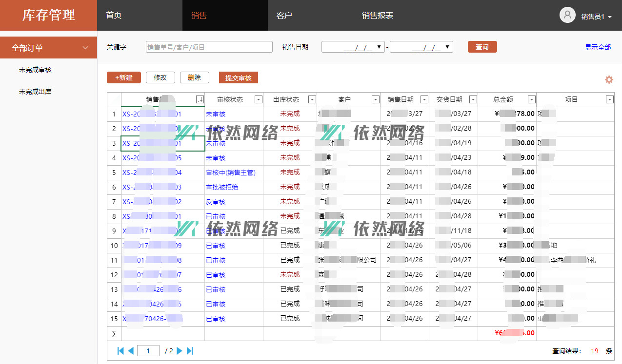This screenshot has width=622, height=364.
Task: Switch to the 客户 tab
Action: click(284, 15)
